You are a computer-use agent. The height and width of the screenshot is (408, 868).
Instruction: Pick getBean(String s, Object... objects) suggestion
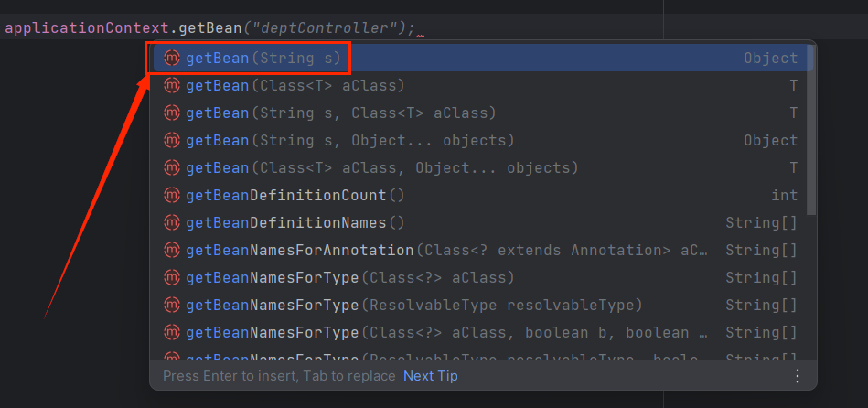click(349, 141)
